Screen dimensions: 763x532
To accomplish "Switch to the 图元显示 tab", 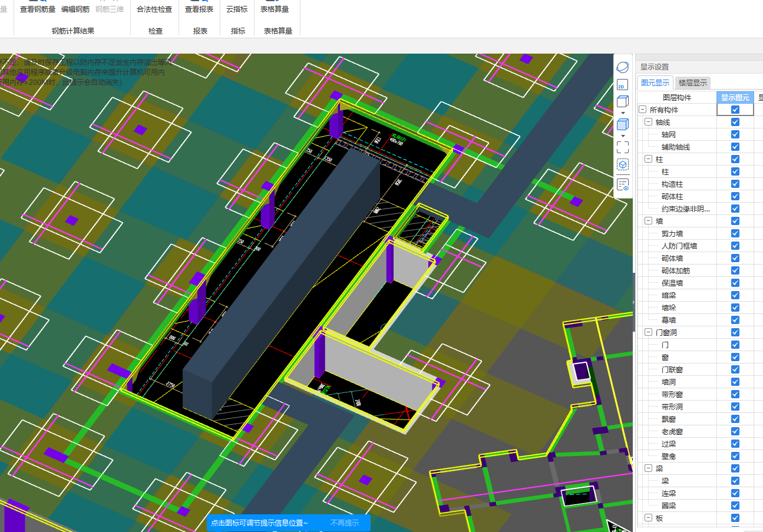I will (x=655, y=83).
